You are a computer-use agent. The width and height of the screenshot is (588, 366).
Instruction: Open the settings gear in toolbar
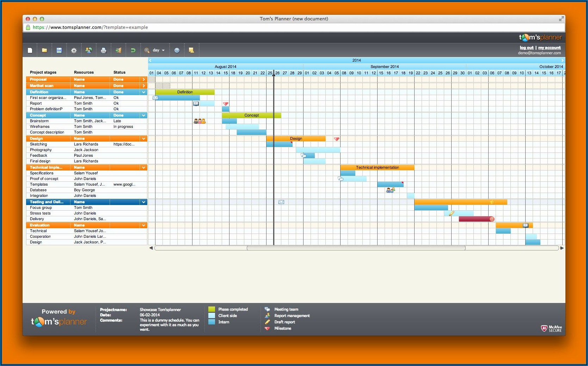click(x=74, y=50)
